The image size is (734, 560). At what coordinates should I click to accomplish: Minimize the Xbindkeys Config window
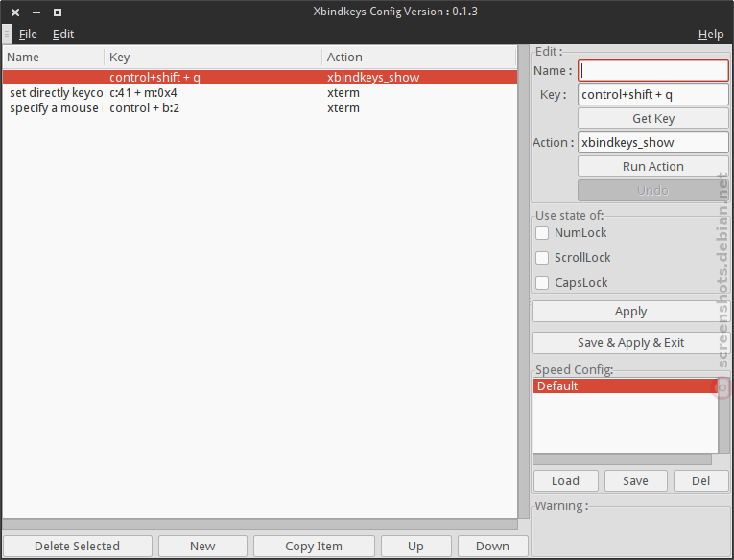coord(36,12)
